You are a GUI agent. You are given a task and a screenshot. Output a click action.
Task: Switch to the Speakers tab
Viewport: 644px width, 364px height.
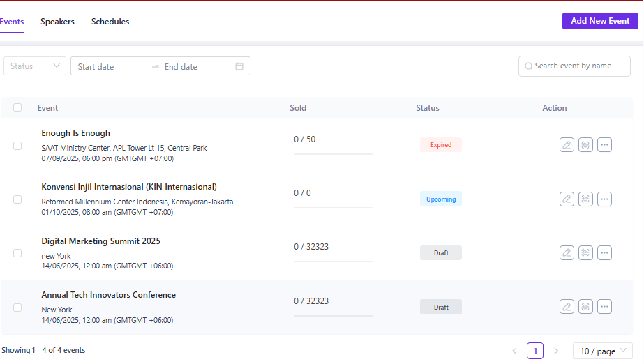[x=57, y=22]
